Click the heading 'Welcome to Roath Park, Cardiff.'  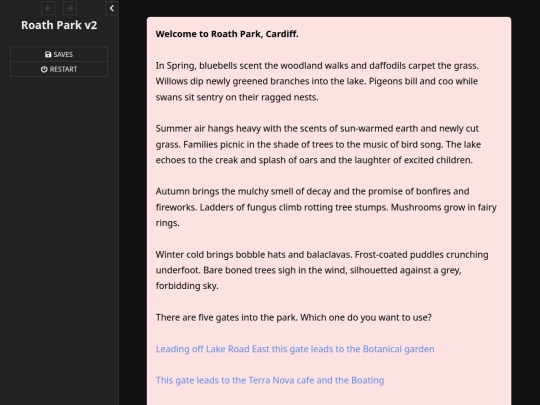227,34
